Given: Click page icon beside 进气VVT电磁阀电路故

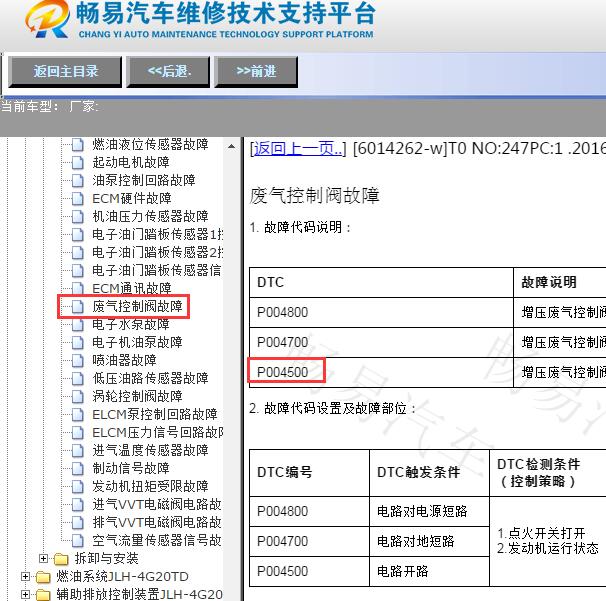Looking at the screenshot, I should 78,504.
